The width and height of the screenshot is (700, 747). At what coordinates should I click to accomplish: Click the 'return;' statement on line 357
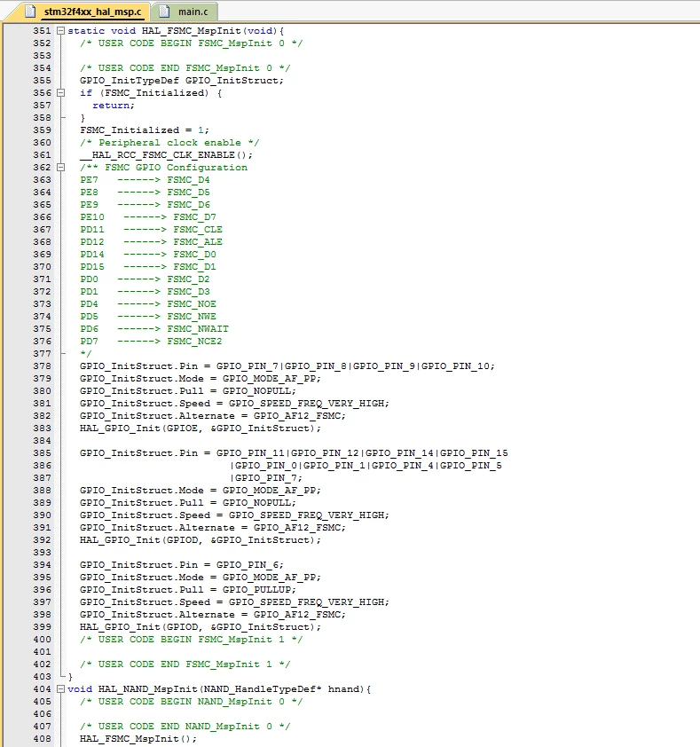(x=114, y=106)
